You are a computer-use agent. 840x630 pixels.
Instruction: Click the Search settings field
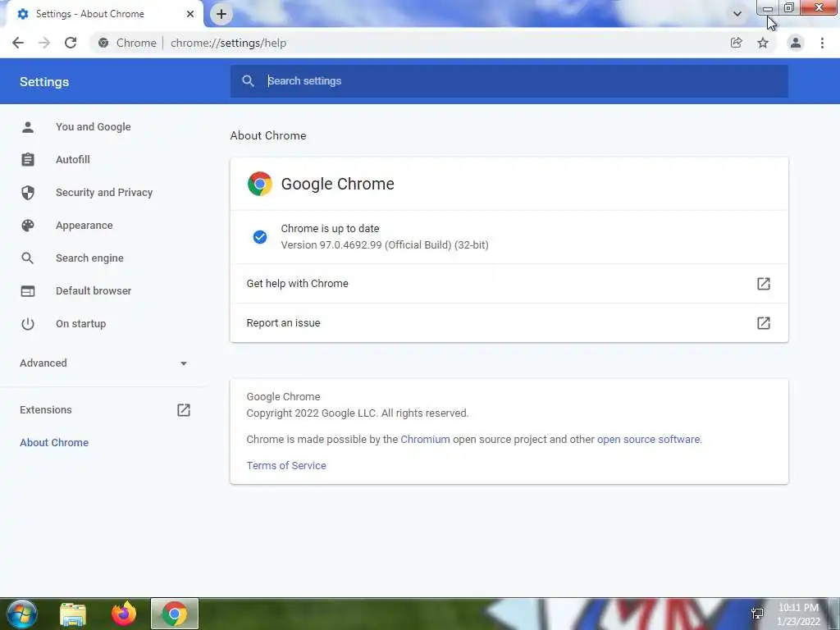pyautogui.click(x=509, y=81)
